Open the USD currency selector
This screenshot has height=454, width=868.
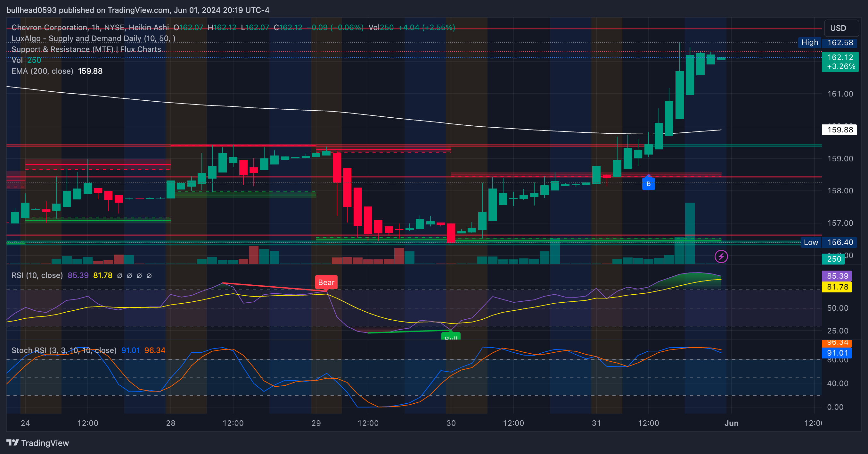click(841, 28)
